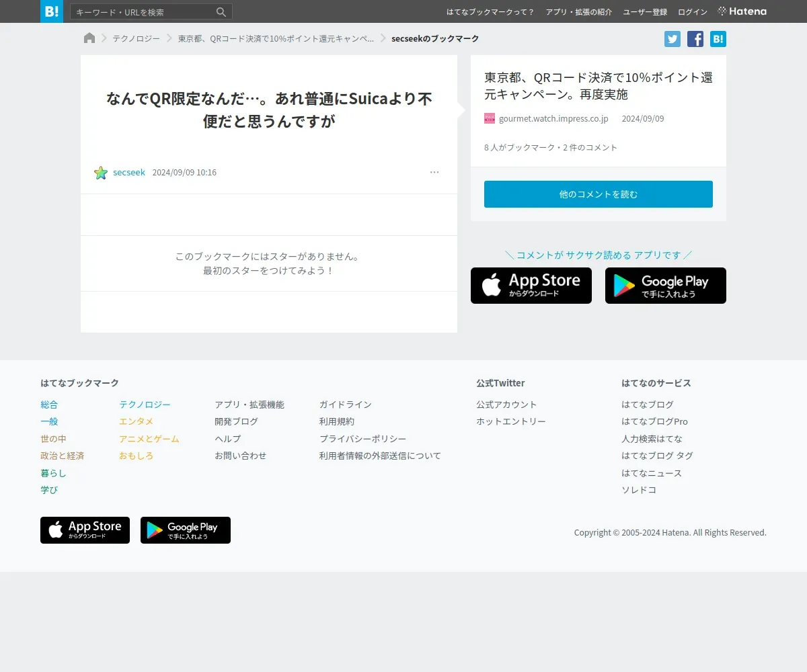Open ユーザー登録 in the top bar
The height and width of the screenshot is (672, 807).
(x=645, y=11)
